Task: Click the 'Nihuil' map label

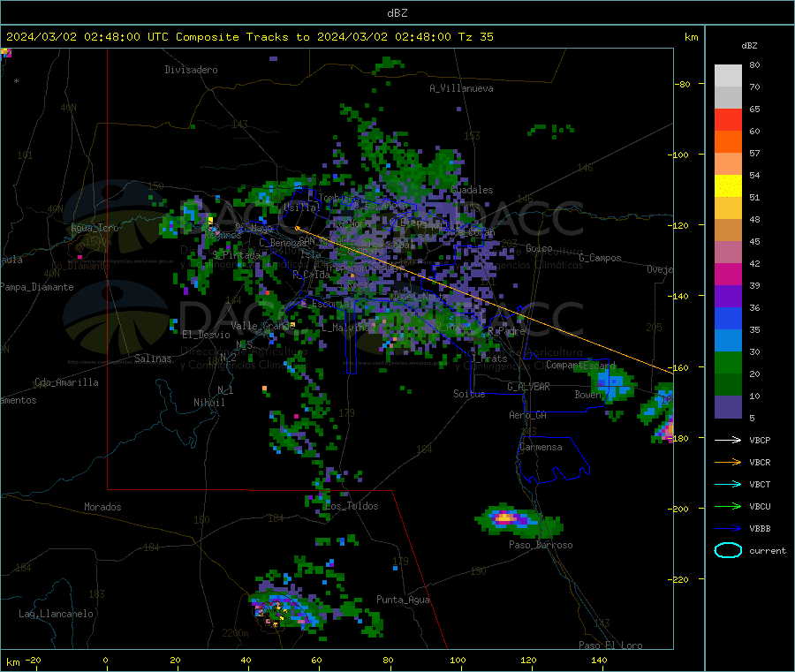Action: pos(208,403)
